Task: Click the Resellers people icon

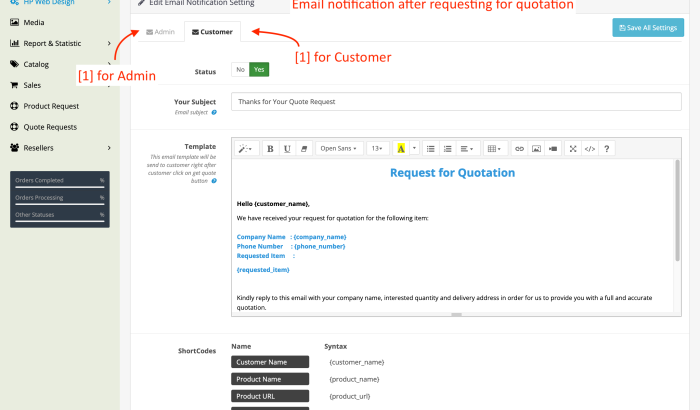Action: point(14,147)
